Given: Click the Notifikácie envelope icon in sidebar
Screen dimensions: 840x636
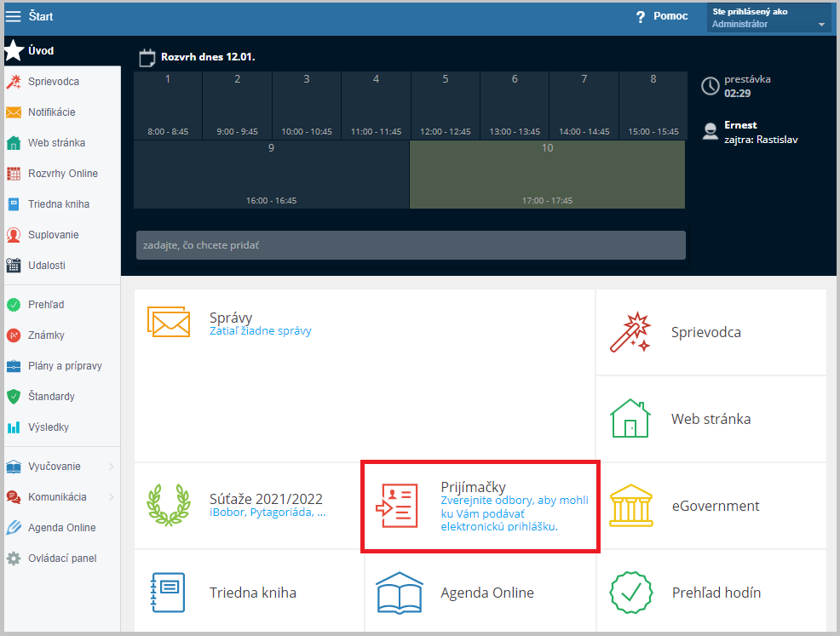Looking at the screenshot, I should (14, 112).
